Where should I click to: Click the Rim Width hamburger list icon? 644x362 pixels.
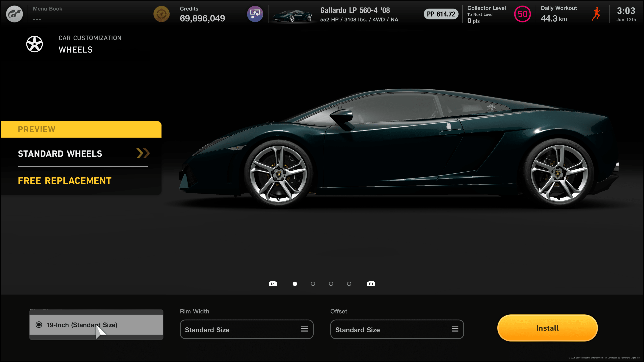[305, 329]
